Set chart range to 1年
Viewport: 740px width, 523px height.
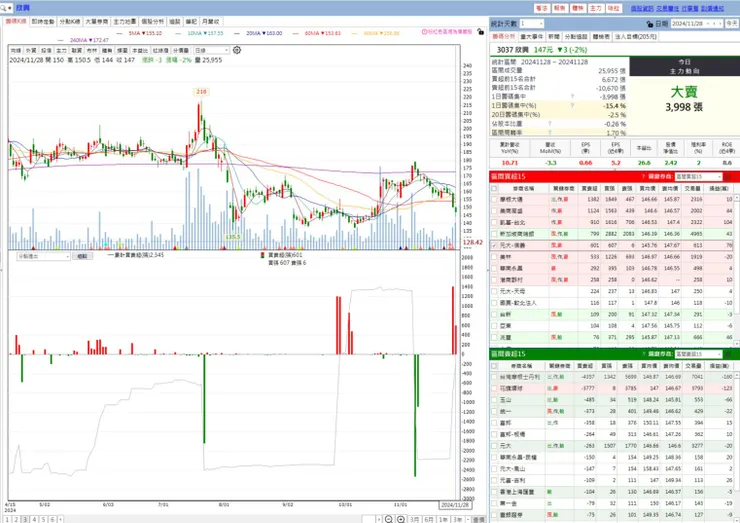[443, 519]
